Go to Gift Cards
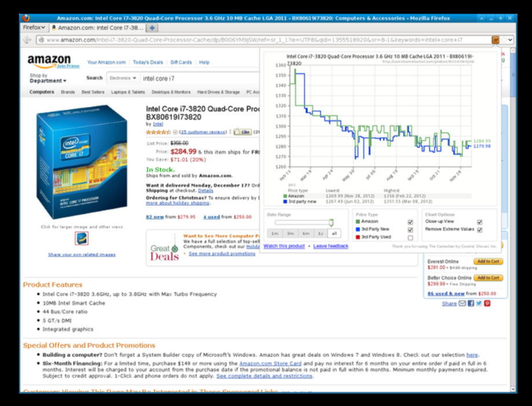The height and width of the screenshot is (406, 532). (x=181, y=63)
